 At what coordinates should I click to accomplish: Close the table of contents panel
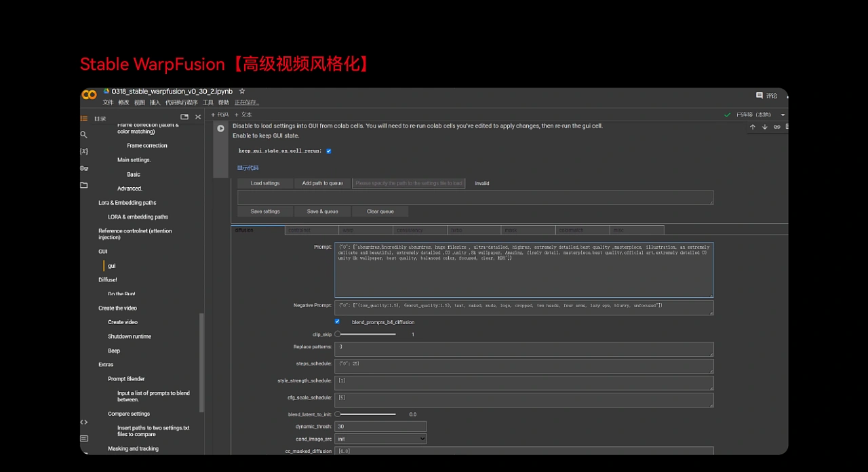[198, 117]
